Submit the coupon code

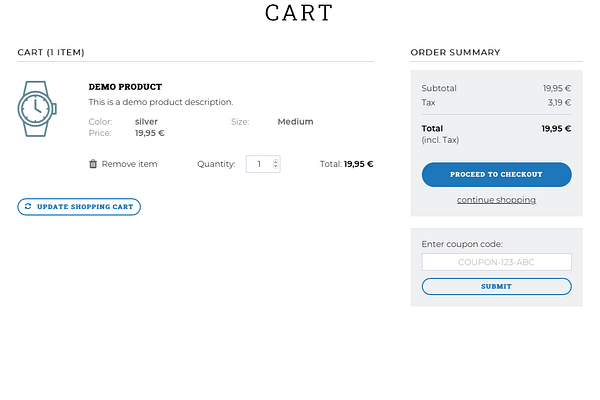496,286
